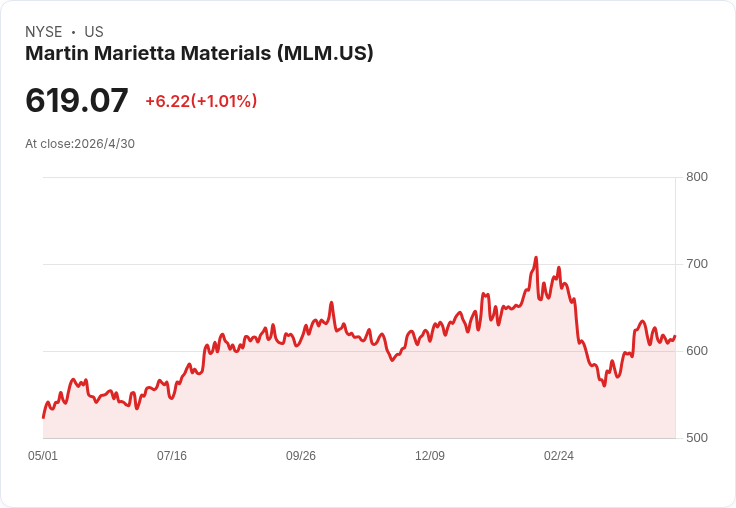
Task: Click the Martin Marietta Materials (MLM.US) title
Action: click(x=199, y=53)
